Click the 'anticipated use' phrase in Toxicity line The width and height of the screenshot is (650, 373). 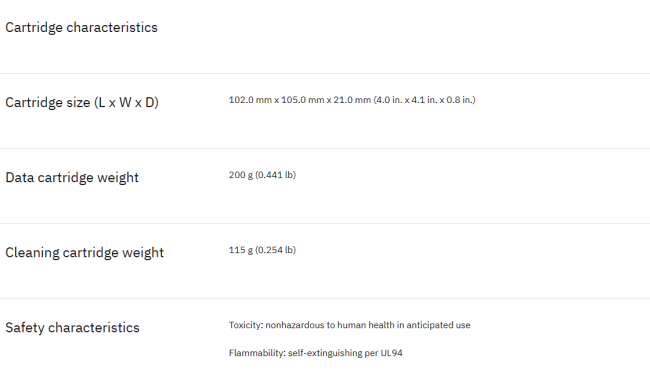438,325
